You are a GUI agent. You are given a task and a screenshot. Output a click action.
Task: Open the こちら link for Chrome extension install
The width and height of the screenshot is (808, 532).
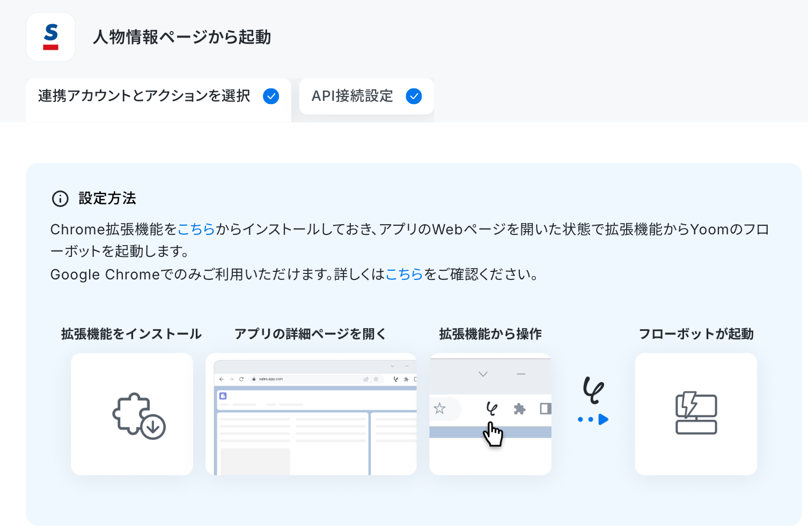tap(196, 230)
